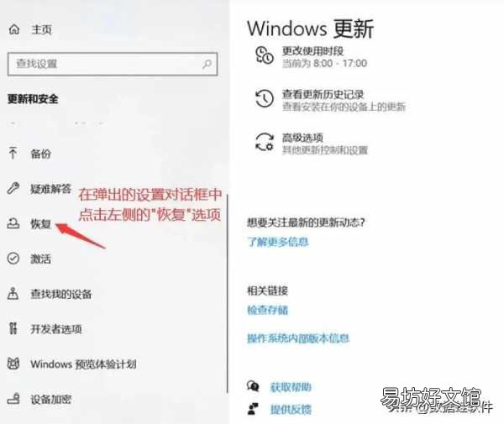Click the Get help (获取帮助) link
Screen dimensions: 504x424
coord(291,387)
